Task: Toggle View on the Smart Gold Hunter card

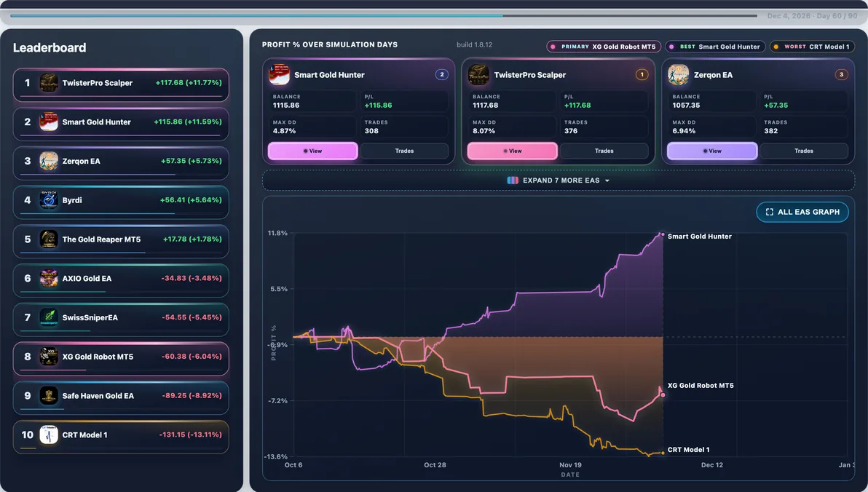Action: [x=313, y=151]
